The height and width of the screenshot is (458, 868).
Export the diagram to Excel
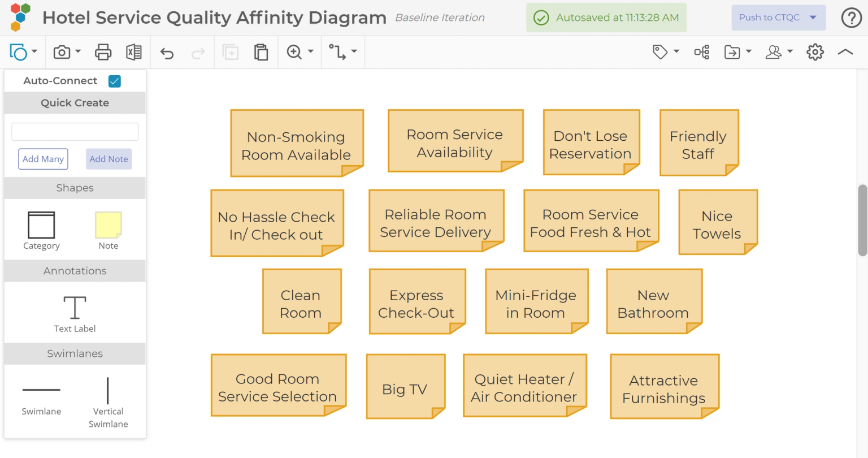tap(133, 51)
